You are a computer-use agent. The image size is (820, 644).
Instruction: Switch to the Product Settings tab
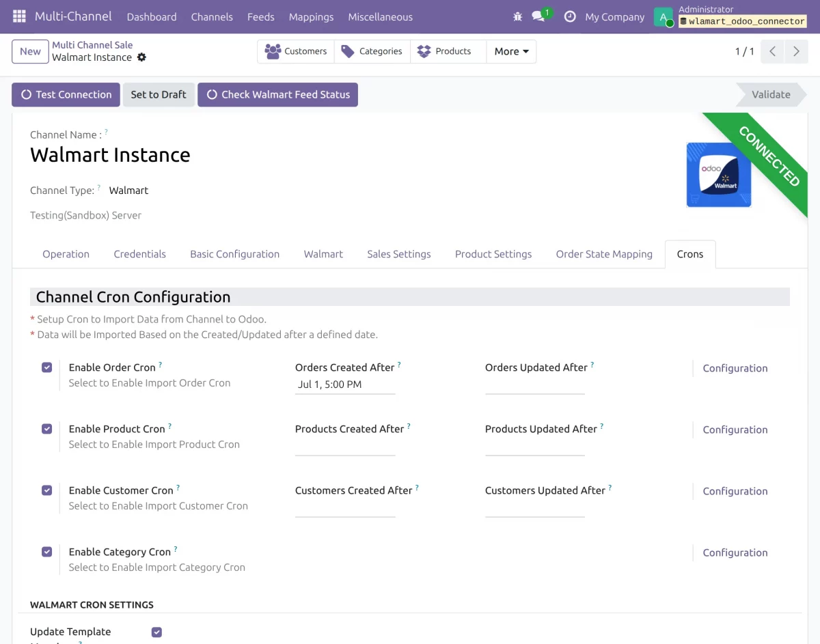tap(493, 254)
